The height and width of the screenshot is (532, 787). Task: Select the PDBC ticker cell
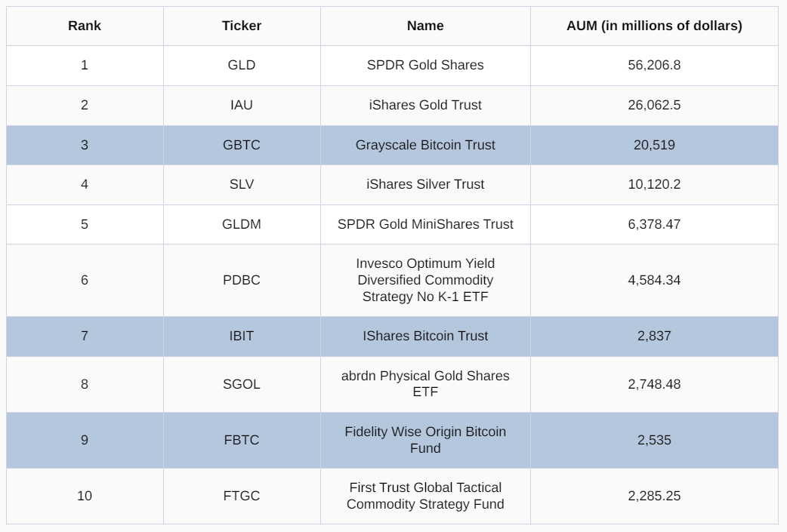tap(242, 280)
